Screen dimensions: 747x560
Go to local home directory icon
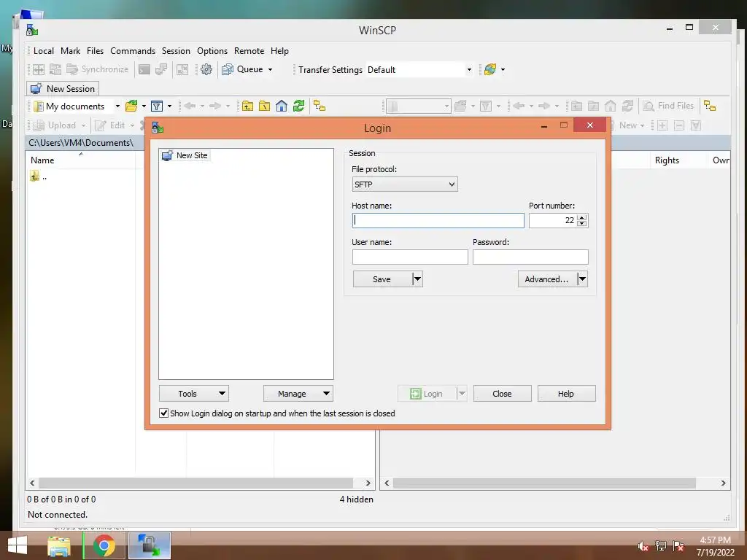pyautogui.click(x=282, y=106)
